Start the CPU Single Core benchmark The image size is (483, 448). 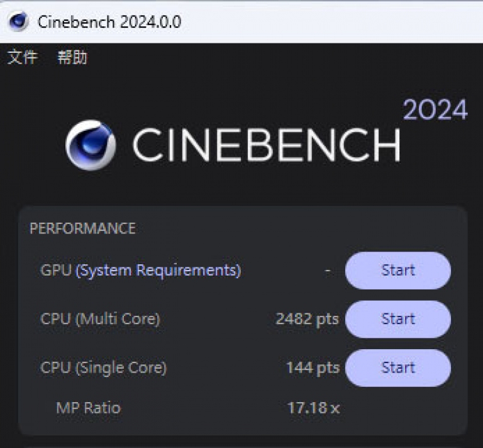point(397,367)
